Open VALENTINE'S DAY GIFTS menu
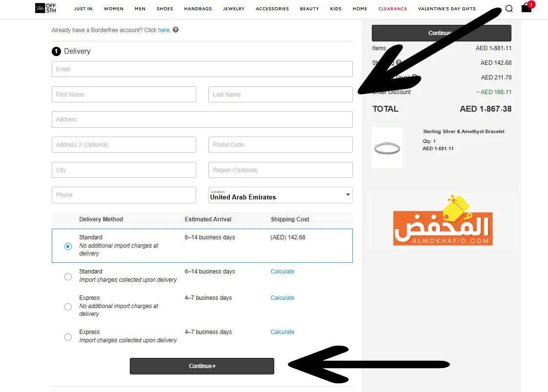Viewport: 548px width, 392px height. tap(447, 9)
